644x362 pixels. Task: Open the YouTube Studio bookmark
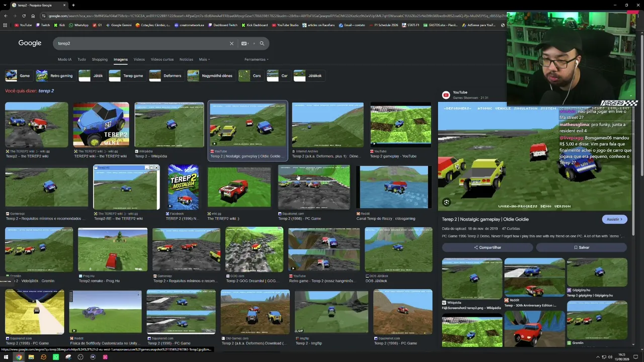point(284,25)
